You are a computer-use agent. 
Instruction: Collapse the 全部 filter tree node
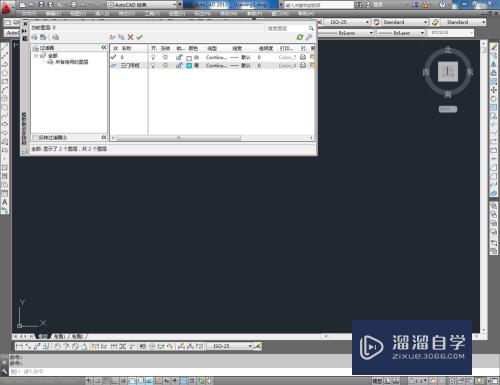[x=36, y=56]
